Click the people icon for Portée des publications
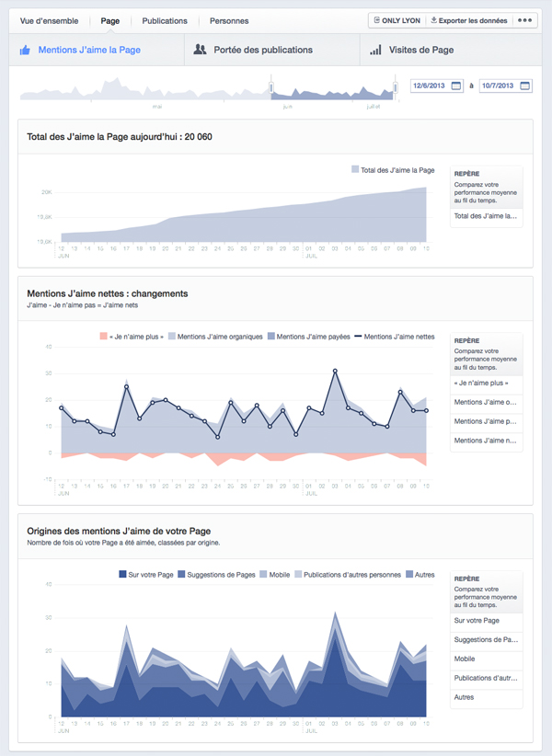This screenshot has height=756, width=552. 200,51
